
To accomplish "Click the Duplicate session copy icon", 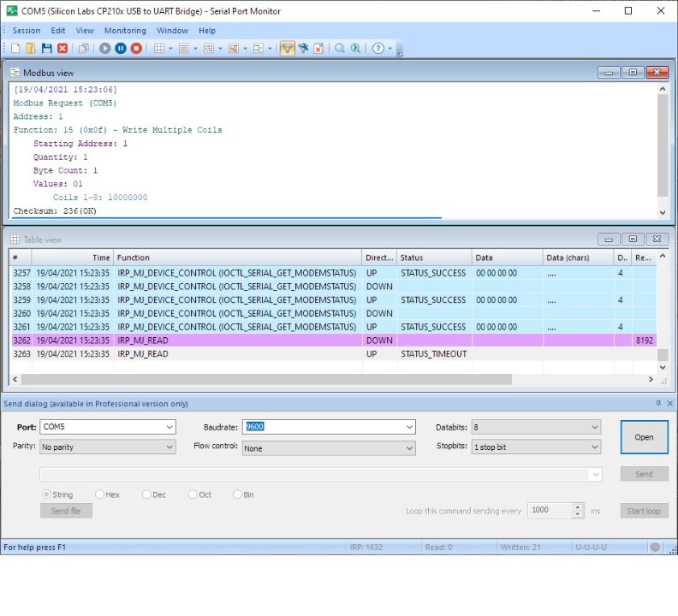I will pos(83,49).
